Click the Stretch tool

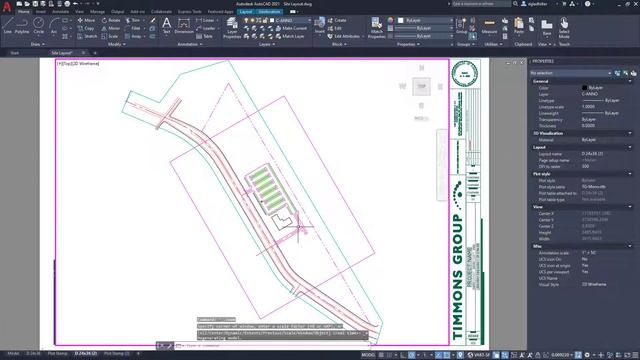(87, 36)
